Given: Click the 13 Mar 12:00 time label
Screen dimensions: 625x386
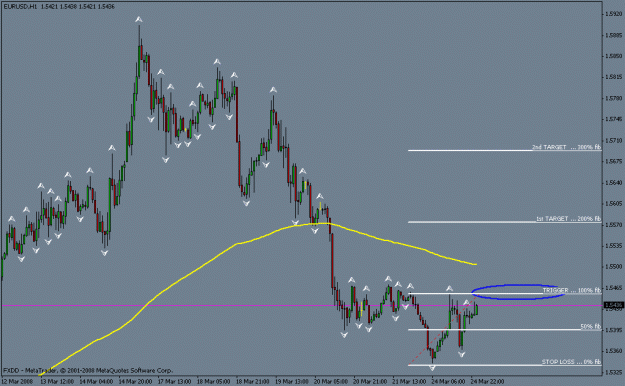Looking at the screenshot, I should [57, 381].
